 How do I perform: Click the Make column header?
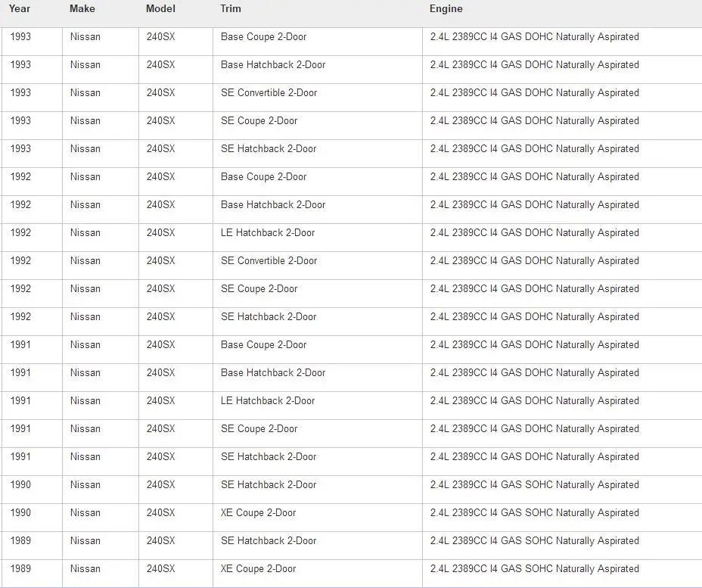[82, 8]
